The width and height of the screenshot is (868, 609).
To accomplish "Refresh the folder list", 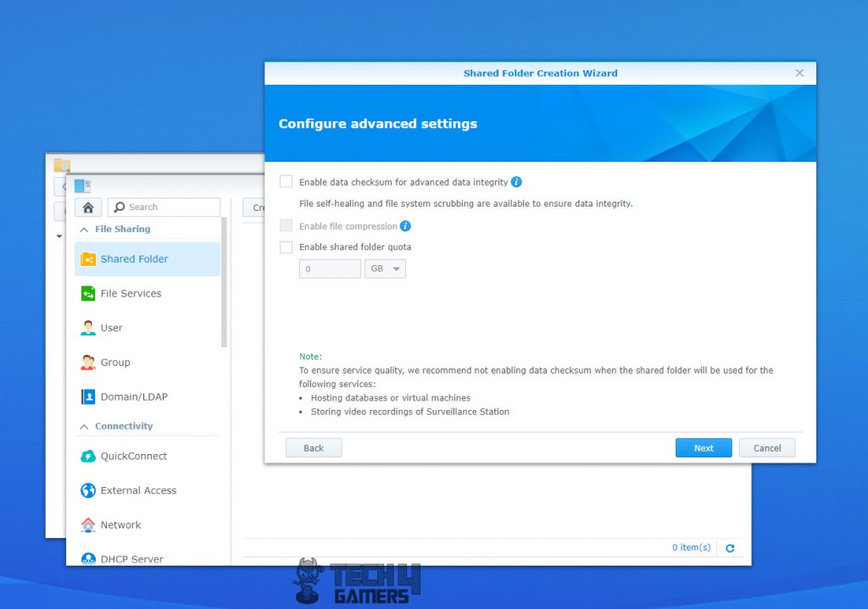I will (730, 548).
